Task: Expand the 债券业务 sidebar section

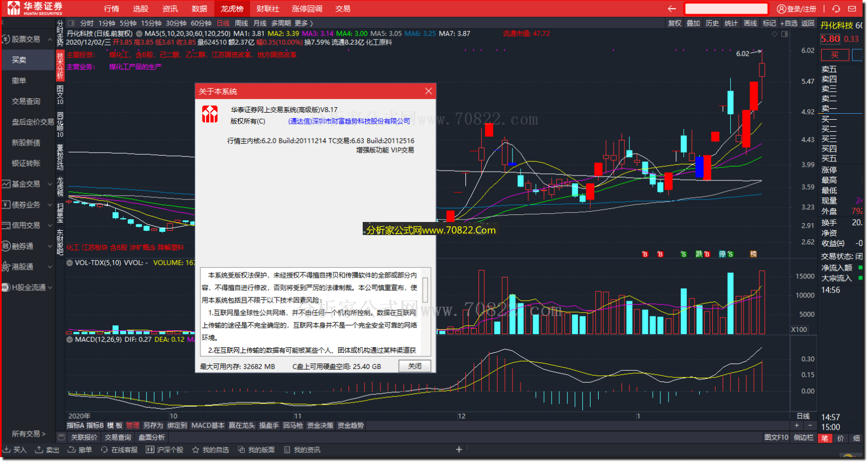Action: pyautogui.click(x=27, y=205)
